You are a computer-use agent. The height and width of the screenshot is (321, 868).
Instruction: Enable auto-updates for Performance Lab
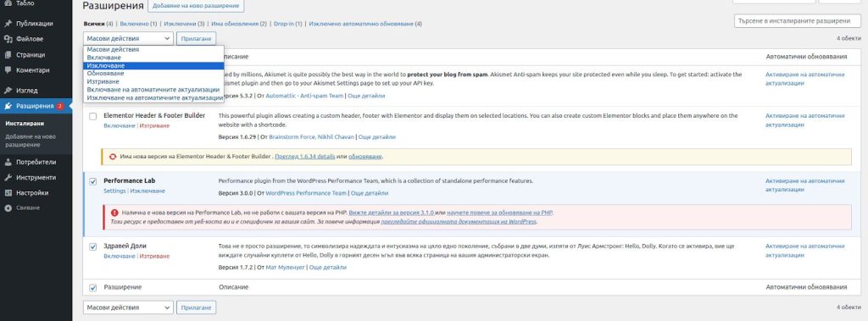(805, 185)
